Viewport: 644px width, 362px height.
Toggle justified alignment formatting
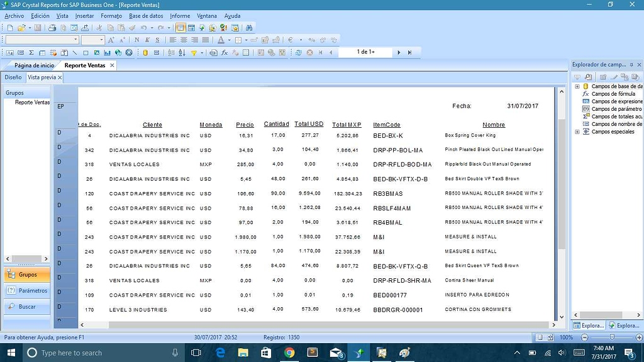206,40
